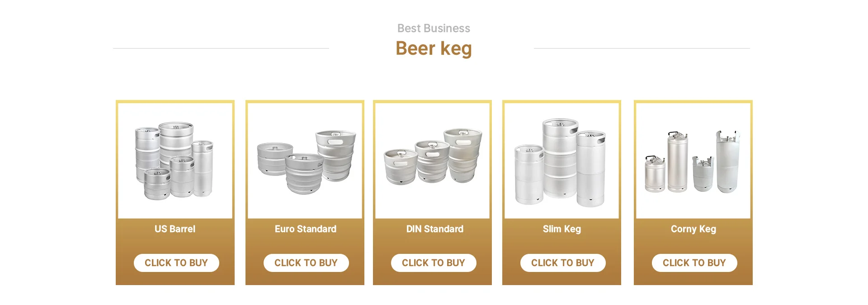Select the Euro Standard title link

click(305, 229)
